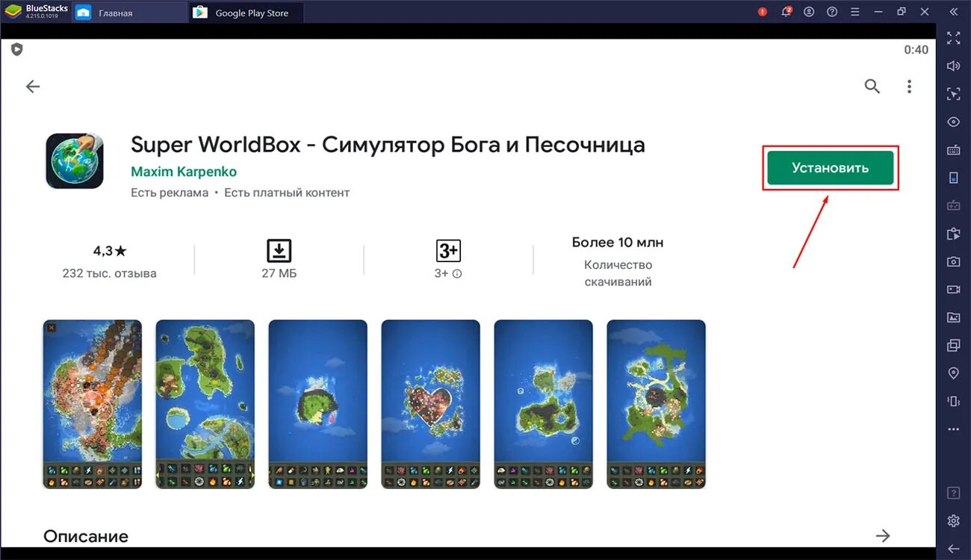Collapse the sidebar with double chevron
971x560 pixels.
(953, 12)
